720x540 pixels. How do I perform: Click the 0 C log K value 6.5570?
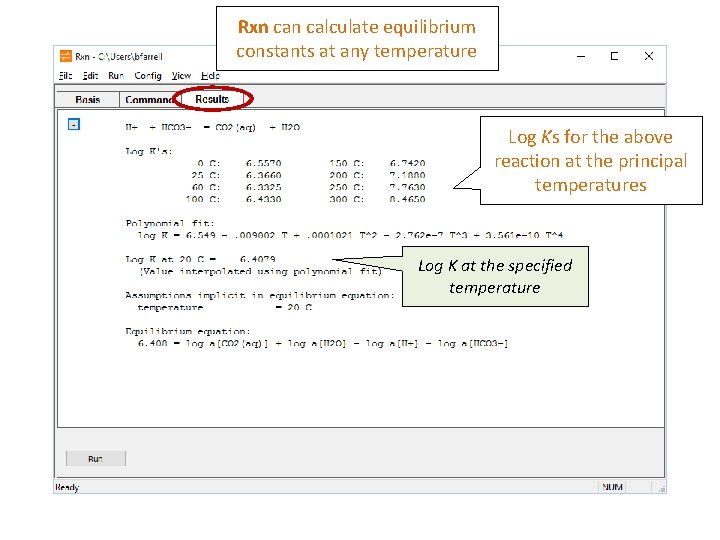tap(263, 163)
